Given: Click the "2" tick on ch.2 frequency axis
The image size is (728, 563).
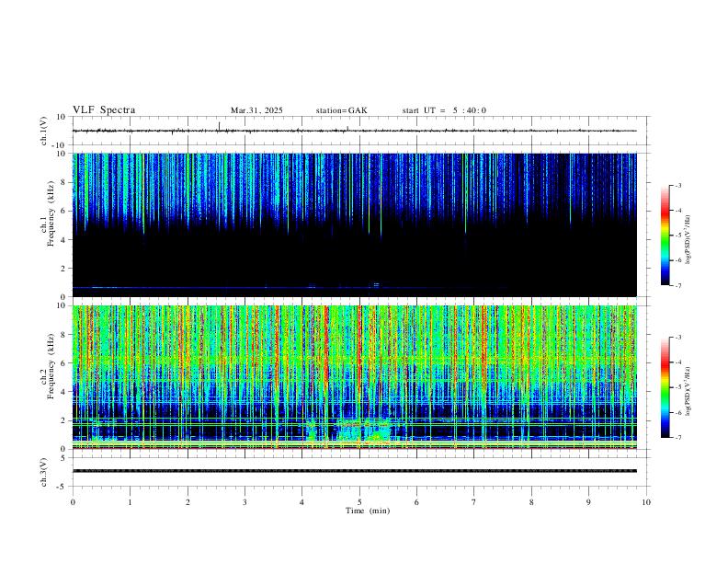Looking at the screenshot, I should coord(64,420).
